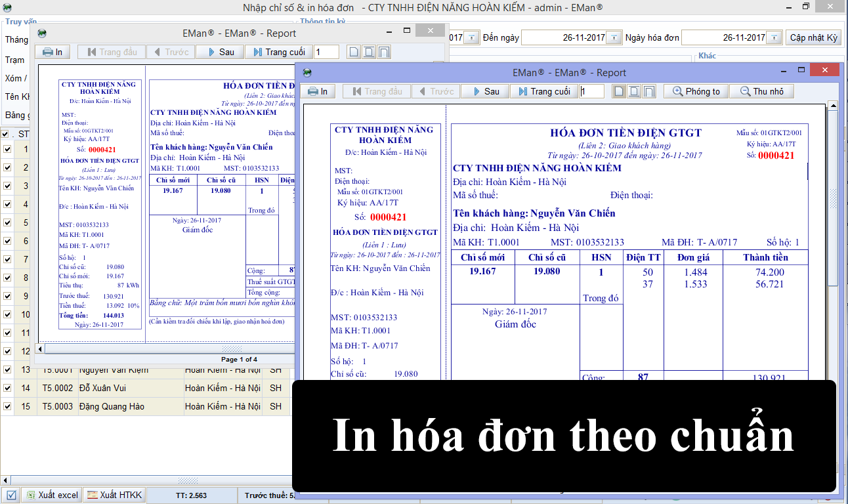Screen dimensions: 848x504
Task: Click customer name Đặng Quang Hảo
Action: click(112, 406)
